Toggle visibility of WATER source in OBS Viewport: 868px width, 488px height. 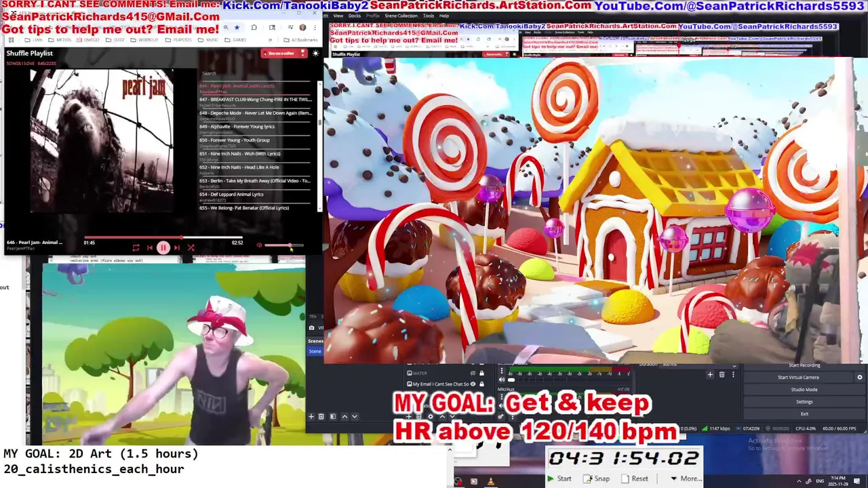473,373
